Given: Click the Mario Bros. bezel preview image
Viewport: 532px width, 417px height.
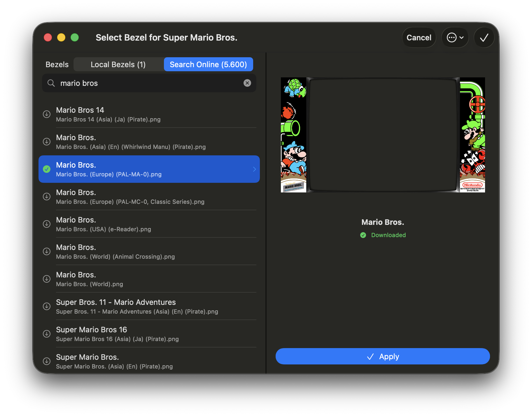Looking at the screenshot, I should 383,135.
